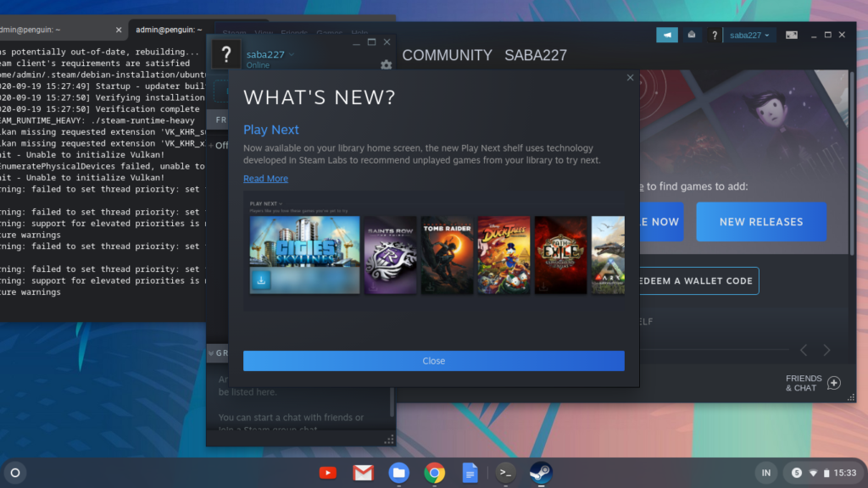Select the Path of Exile game cover
Screen dimensions: 868x488
tap(561, 255)
